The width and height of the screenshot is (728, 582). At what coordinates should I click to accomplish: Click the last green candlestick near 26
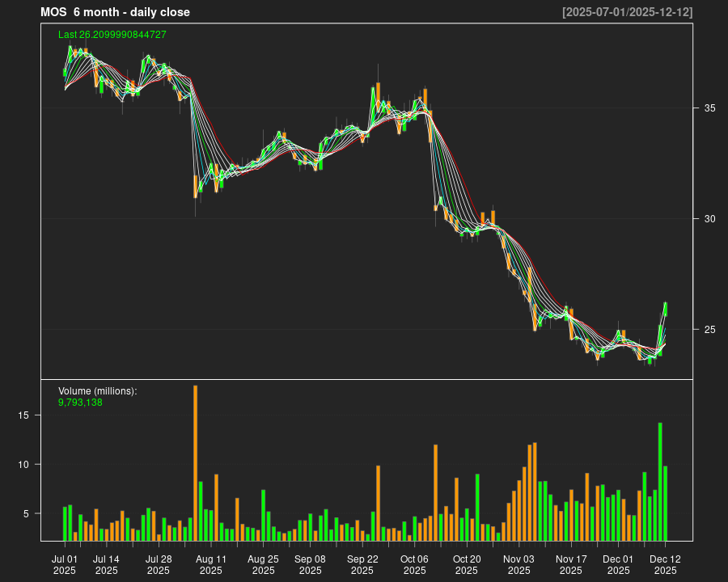tap(665, 309)
